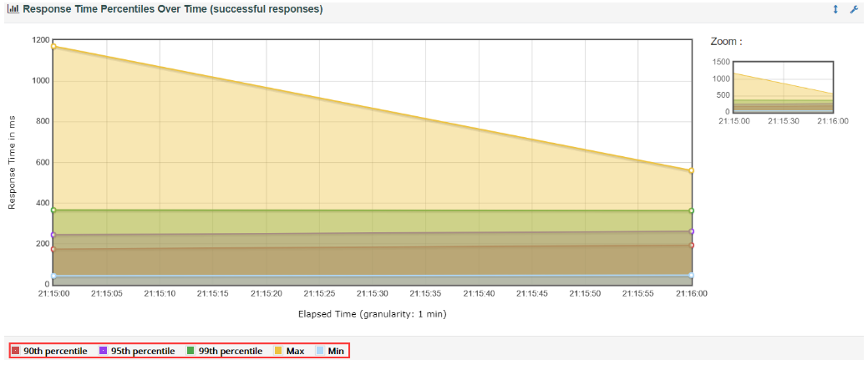This screenshot has height=365, width=868.
Task: Select the Max data point at 21:16:00
Action: click(692, 170)
